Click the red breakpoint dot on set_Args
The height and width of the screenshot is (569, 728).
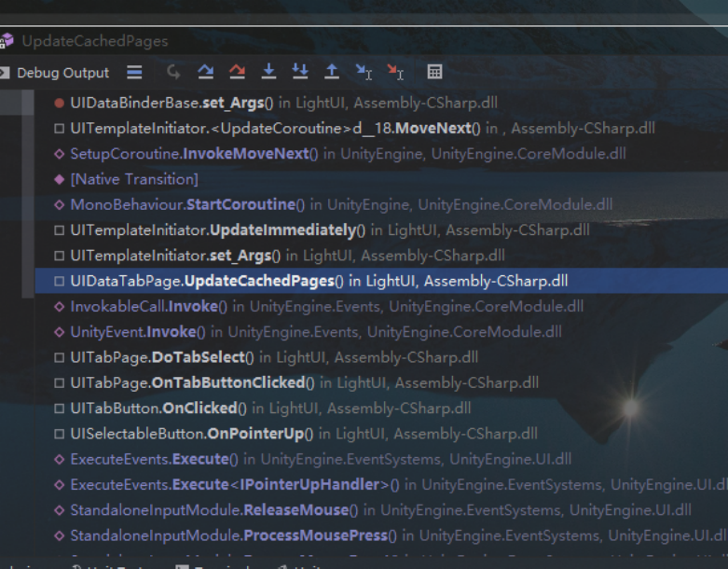point(59,104)
